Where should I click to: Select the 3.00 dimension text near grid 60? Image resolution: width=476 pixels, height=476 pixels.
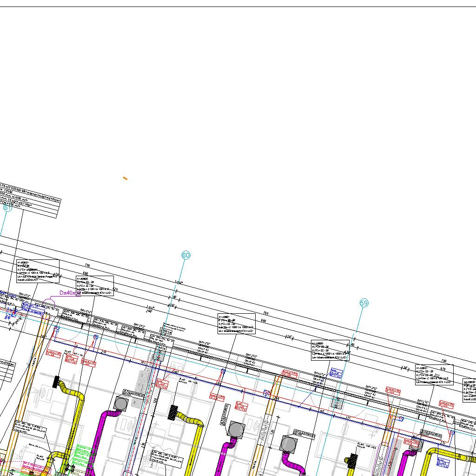tap(179, 283)
